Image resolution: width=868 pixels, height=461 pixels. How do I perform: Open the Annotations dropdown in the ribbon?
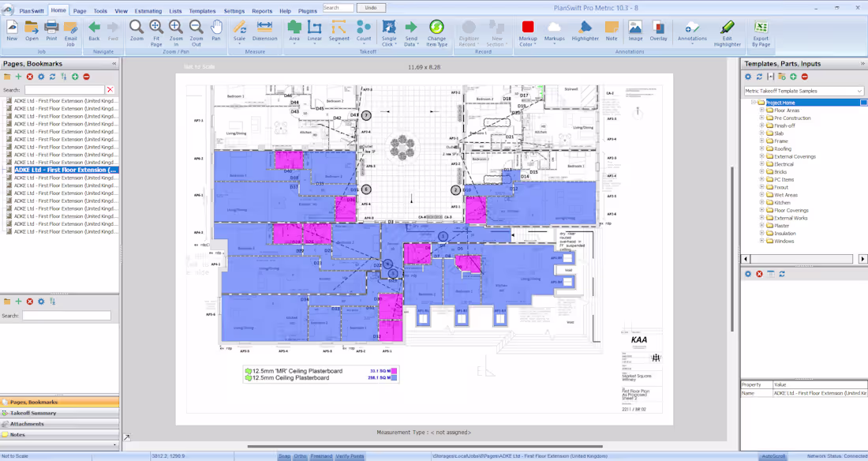click(x=692, y=32)
